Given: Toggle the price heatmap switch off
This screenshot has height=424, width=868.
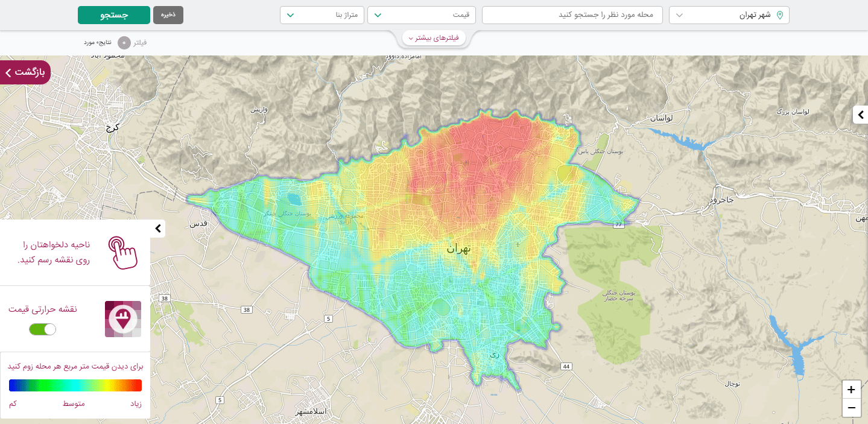Looking at the screenshot, I should pyautogui.click(x=42, y=329).
